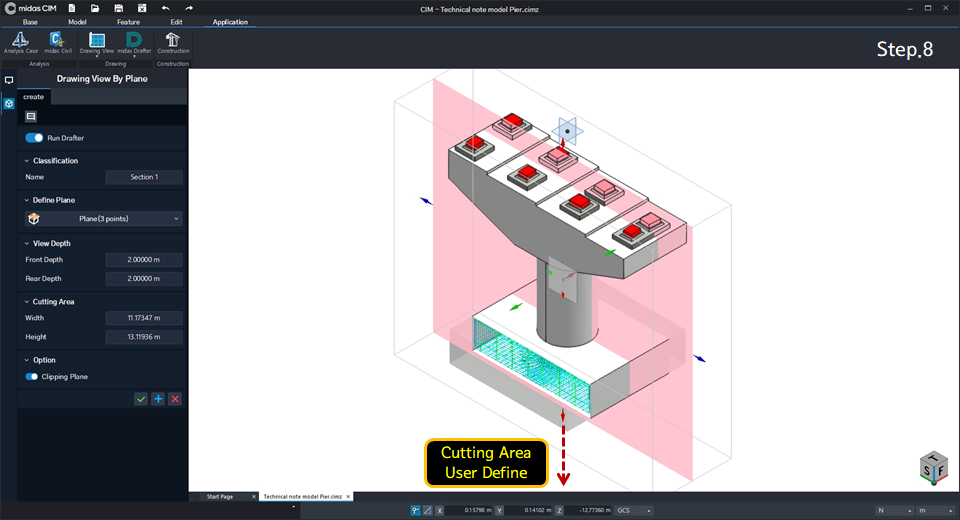Open the Base ribbon tab
The image size is (960, 520).
pyautogui.click(x=30, y=22)
